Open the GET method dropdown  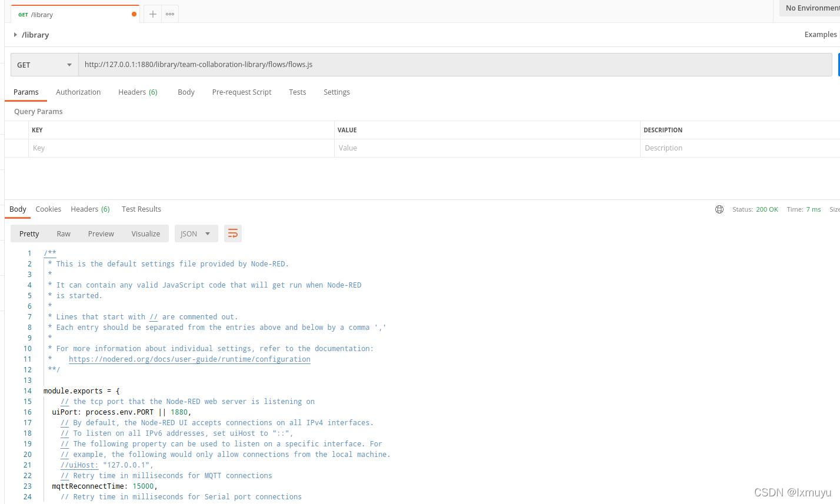45,65
